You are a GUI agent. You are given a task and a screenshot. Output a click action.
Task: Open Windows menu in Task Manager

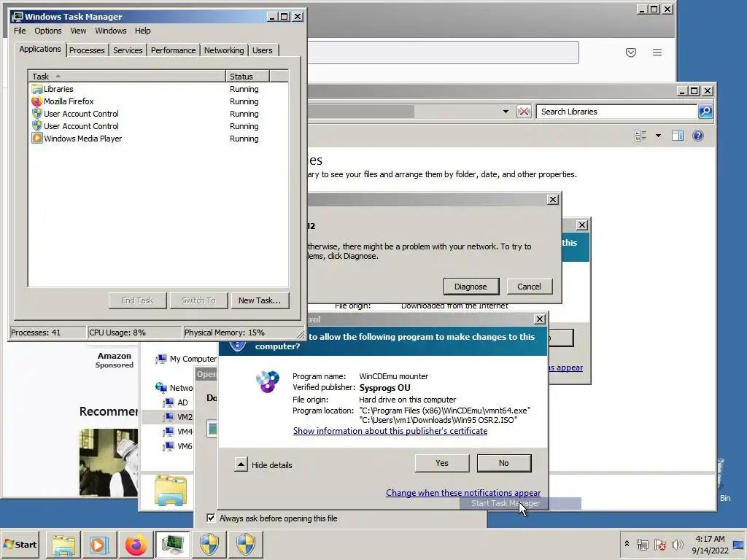(x=111, y=31)
